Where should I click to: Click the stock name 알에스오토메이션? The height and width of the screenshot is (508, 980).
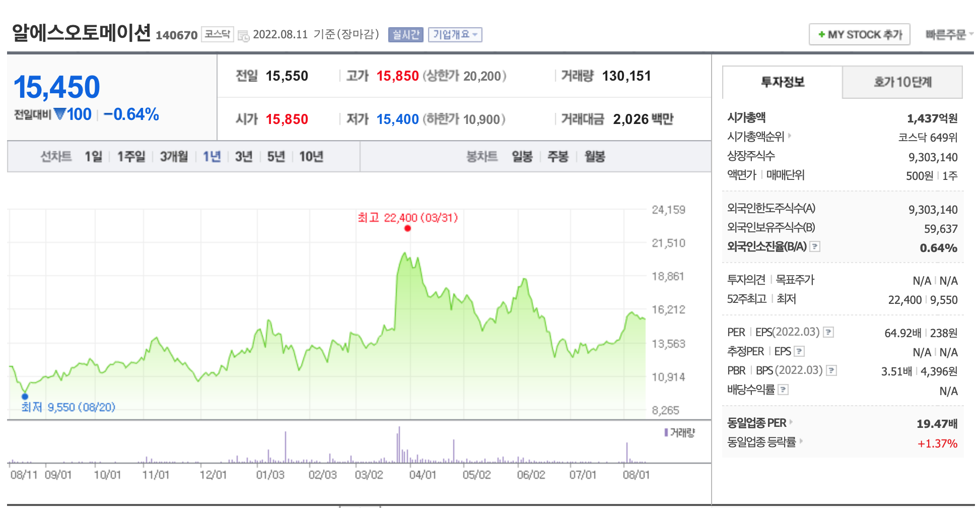[x=81, y=33]
